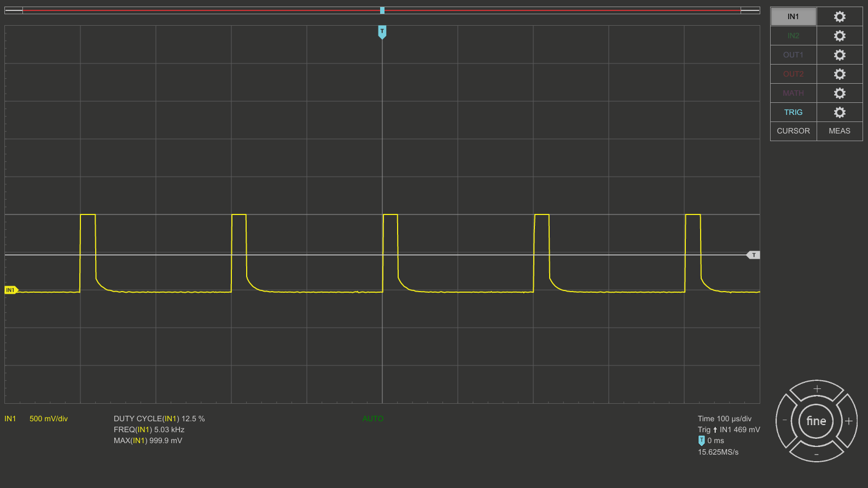
Task: Click the MAX(IN1) 999.9 mV measurement
Action: click(x=148, y=440)
